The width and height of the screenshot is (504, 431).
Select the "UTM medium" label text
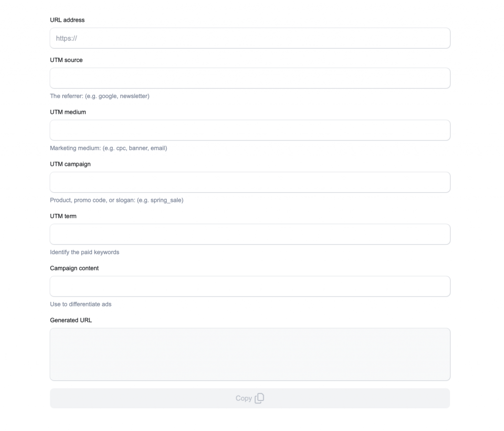pyautogui.click(x=68, y=112)
